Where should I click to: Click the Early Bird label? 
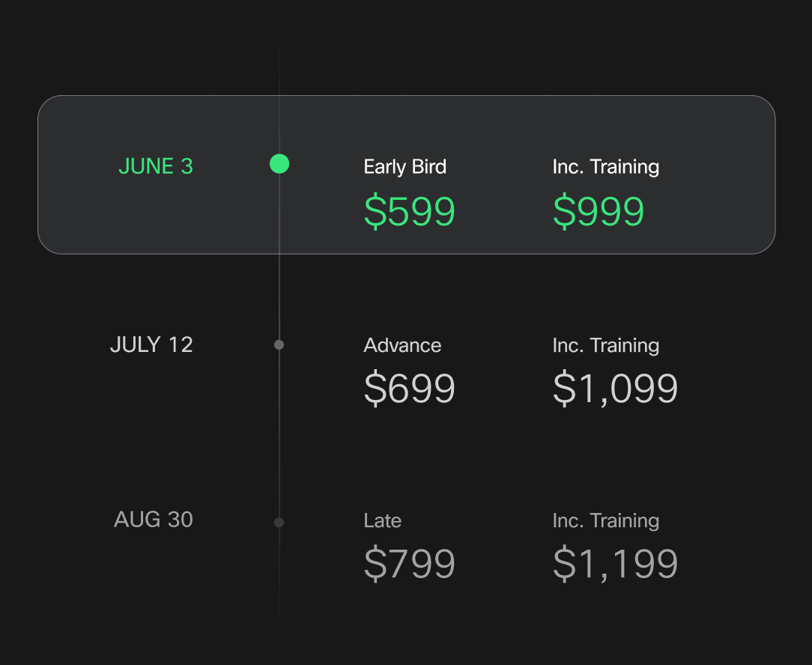405,167
